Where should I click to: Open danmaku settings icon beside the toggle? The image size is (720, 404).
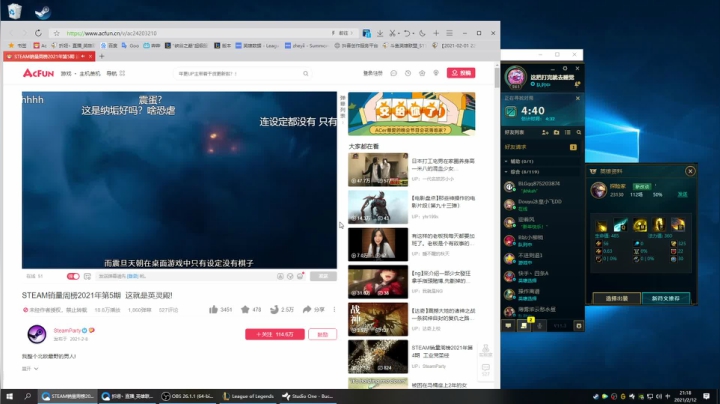pos(87,276)
